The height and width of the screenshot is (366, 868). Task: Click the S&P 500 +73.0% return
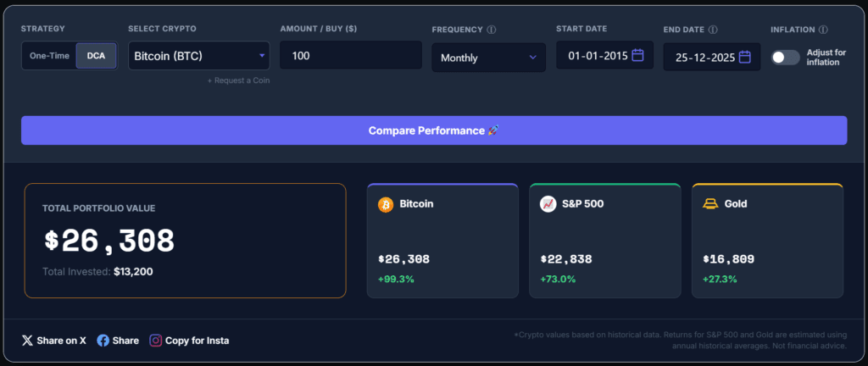(558, 280)
